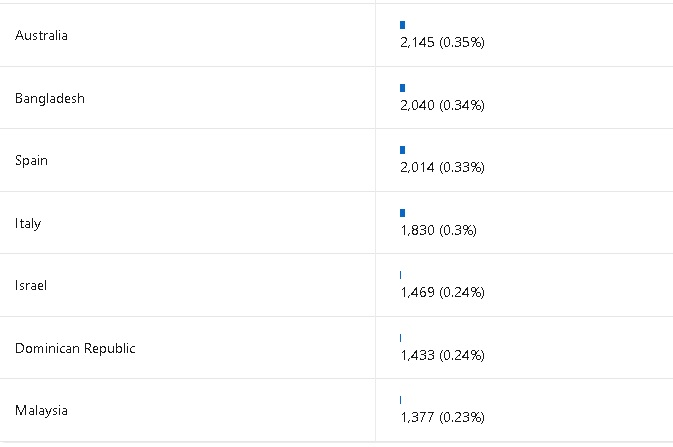The width and height of the screenshot is (673, 447).
Task: Select the Italy row label
Action: click(28, 223)
